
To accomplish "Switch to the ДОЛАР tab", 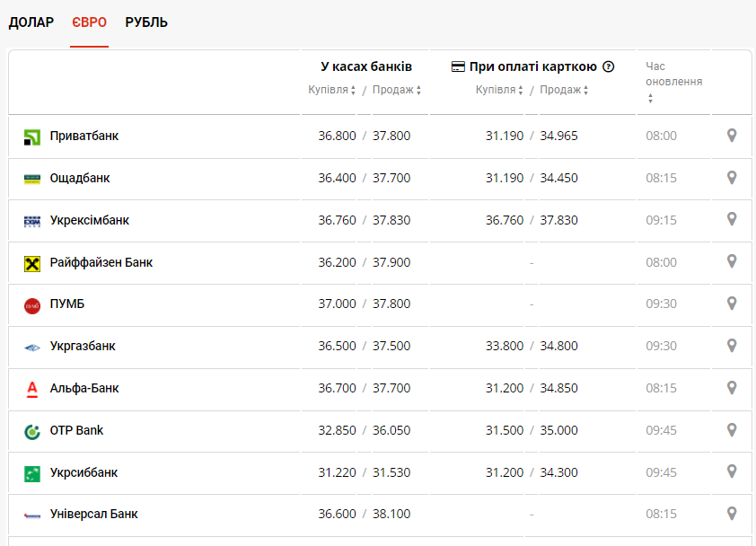I will click(31, 22).
